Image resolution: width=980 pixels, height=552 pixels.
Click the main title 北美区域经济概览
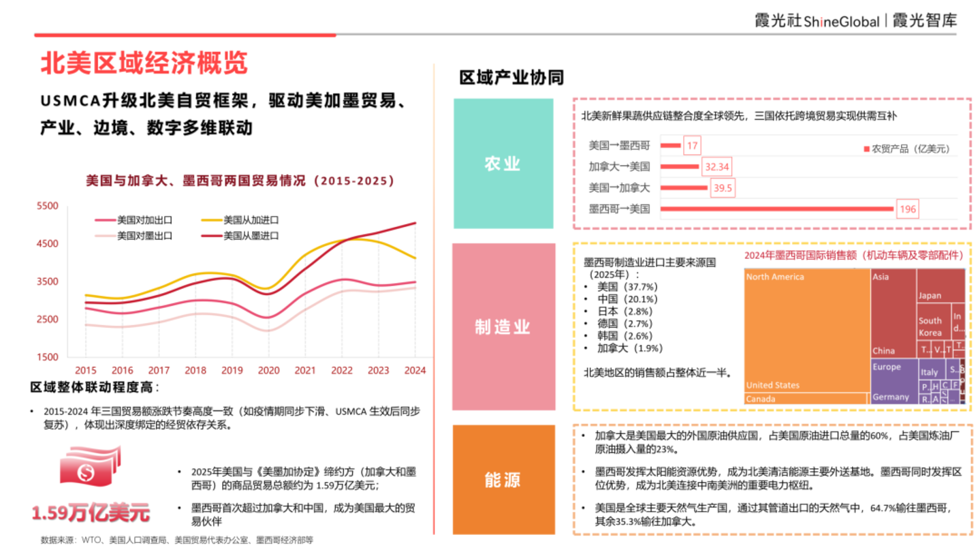(144, 63)
